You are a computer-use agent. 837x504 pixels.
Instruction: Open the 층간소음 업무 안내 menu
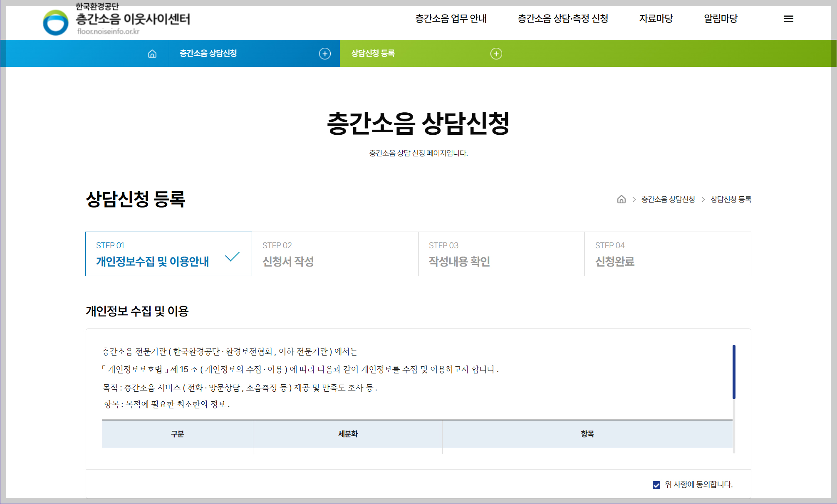(x=451, y=18)
